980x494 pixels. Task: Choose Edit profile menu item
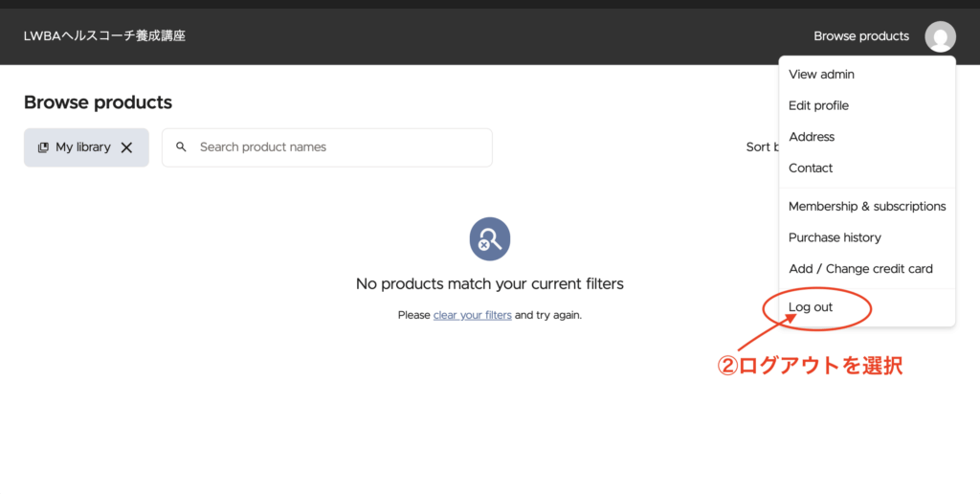[818, 105]
